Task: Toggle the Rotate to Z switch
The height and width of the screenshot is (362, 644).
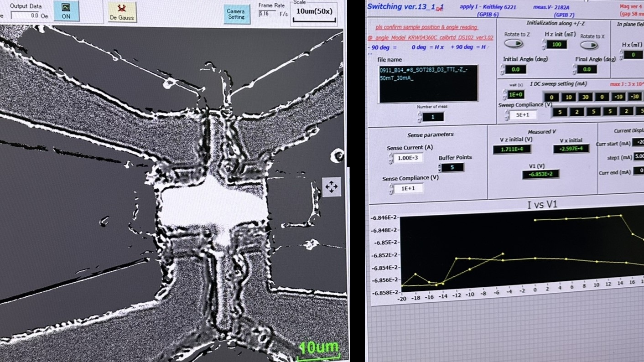Action: click(x=514, y=44)
